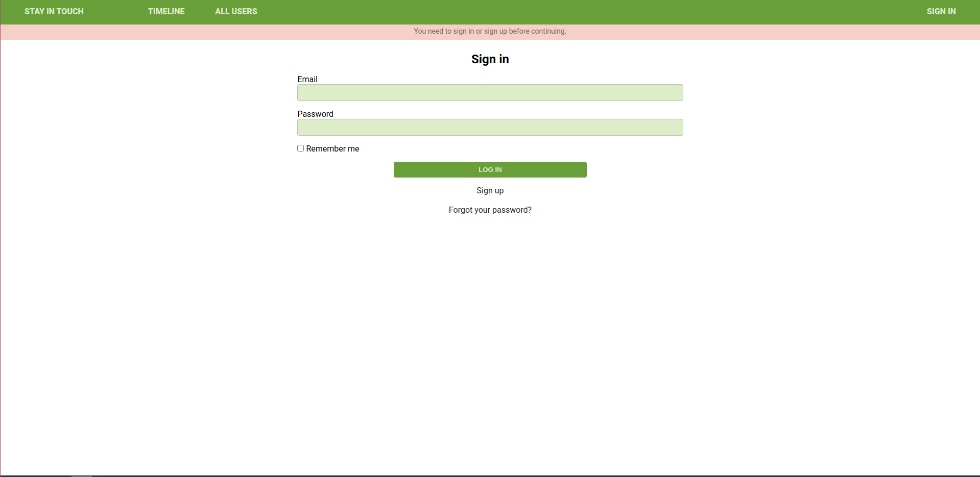980x477 pixels.
Task: Focus the Password input field
Action: 490,128
